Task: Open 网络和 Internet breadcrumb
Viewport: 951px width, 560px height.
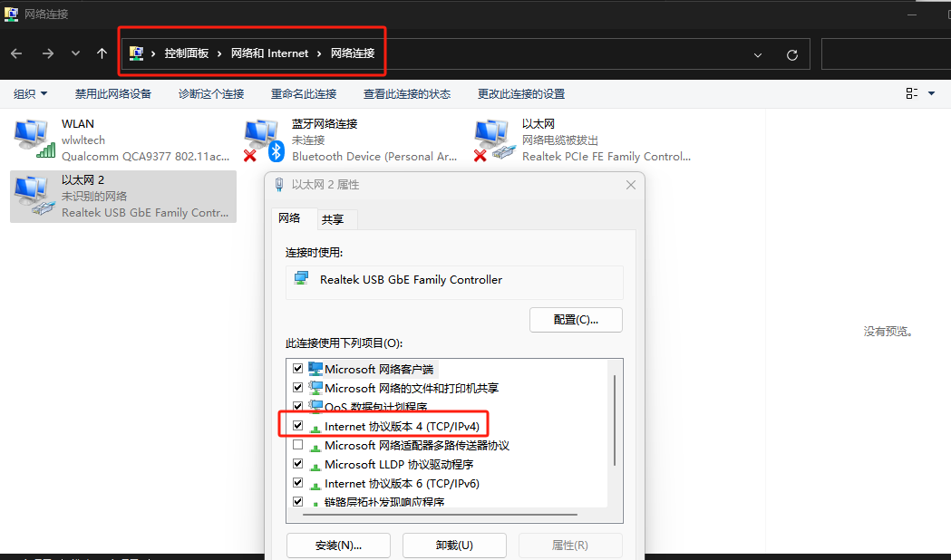Action: [x=269, y=53]
